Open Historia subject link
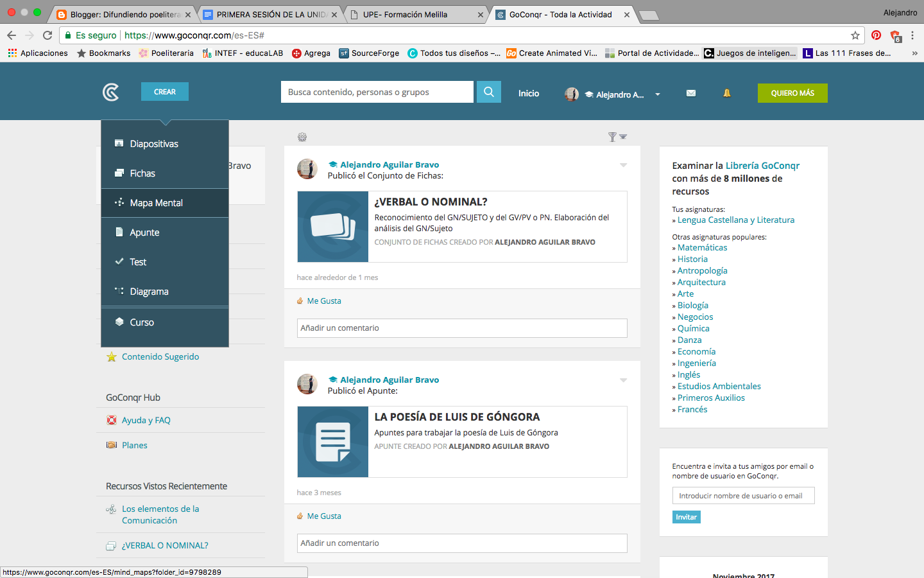The width and height of the screenshot is (924, 578). [x=692, y=259]
